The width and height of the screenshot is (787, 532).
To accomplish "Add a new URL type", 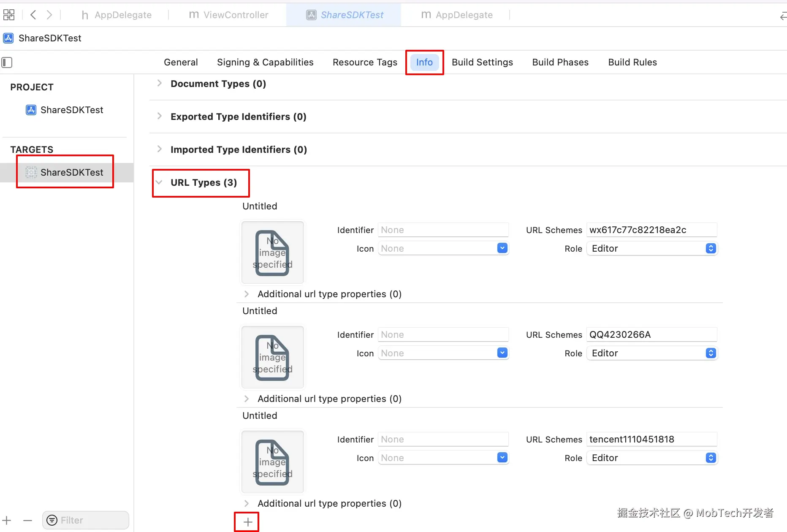I will coord(248,522).
